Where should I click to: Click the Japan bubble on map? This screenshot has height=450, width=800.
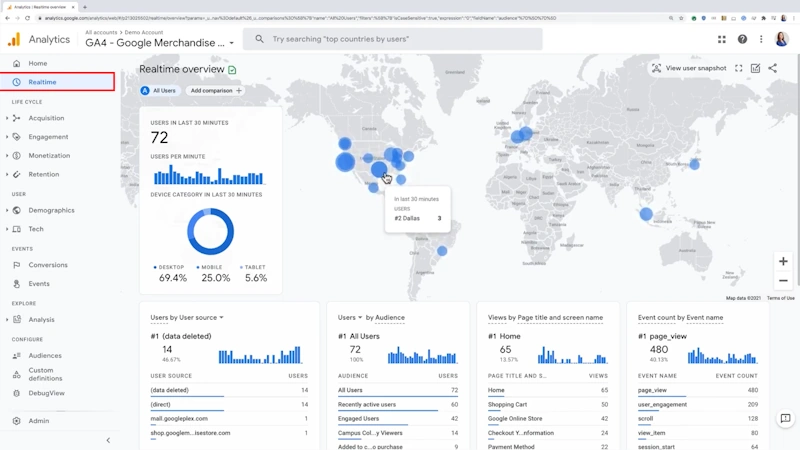coord(694,164)
